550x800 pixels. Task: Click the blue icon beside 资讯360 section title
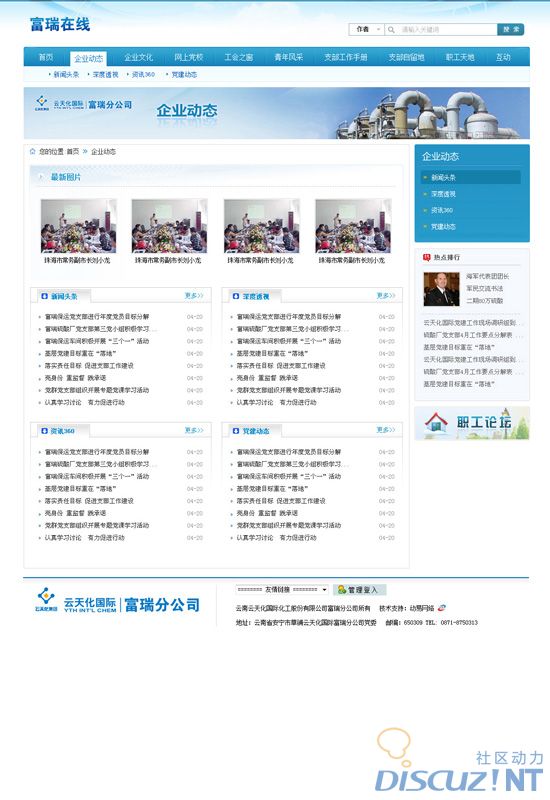[x=44, y=431]
